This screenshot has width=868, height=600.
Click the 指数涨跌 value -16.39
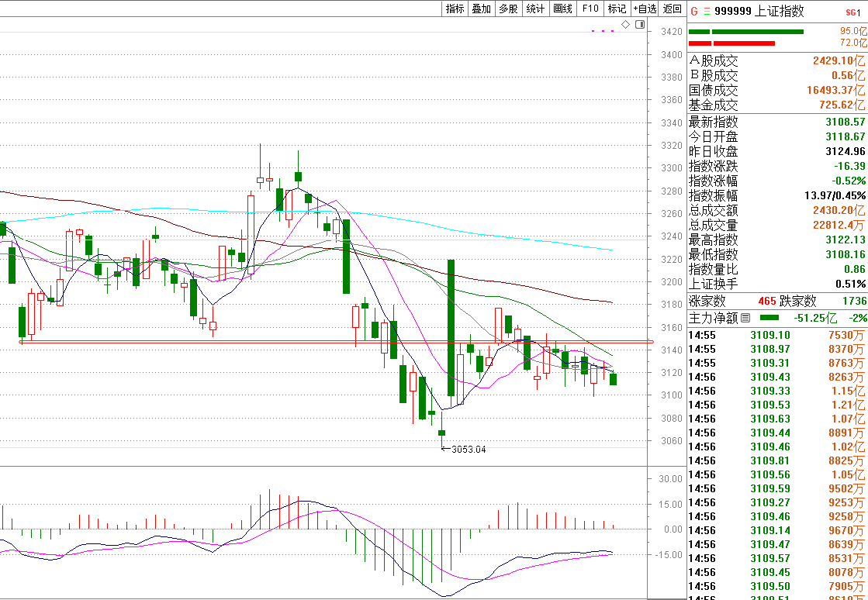(x=849, y=166)
